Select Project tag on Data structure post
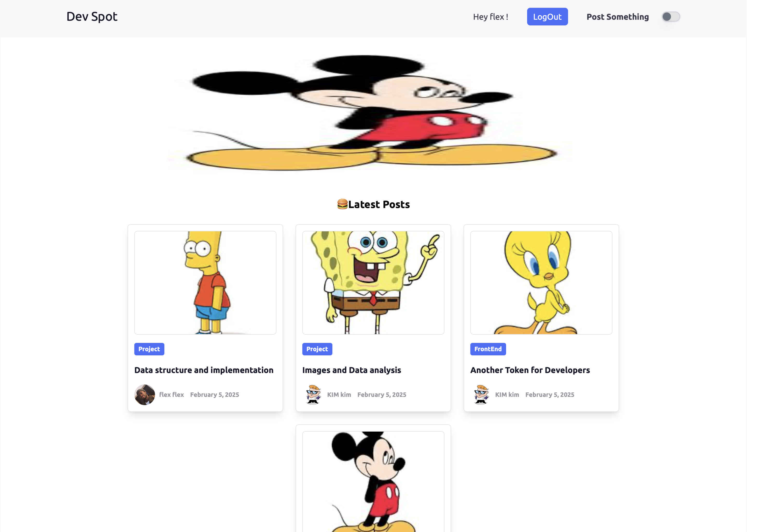Image resolution: width=776 pixels, height=532 pixels. (149, 349)
